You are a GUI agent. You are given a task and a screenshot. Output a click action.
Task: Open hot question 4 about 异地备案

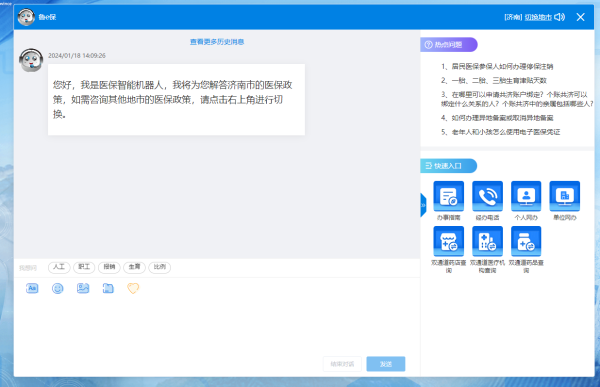click(497, 118)
